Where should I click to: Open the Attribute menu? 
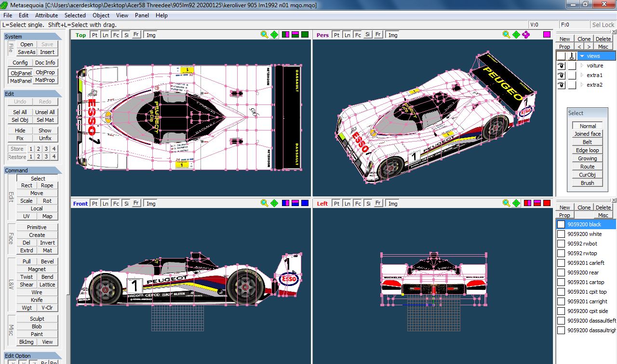47,15
